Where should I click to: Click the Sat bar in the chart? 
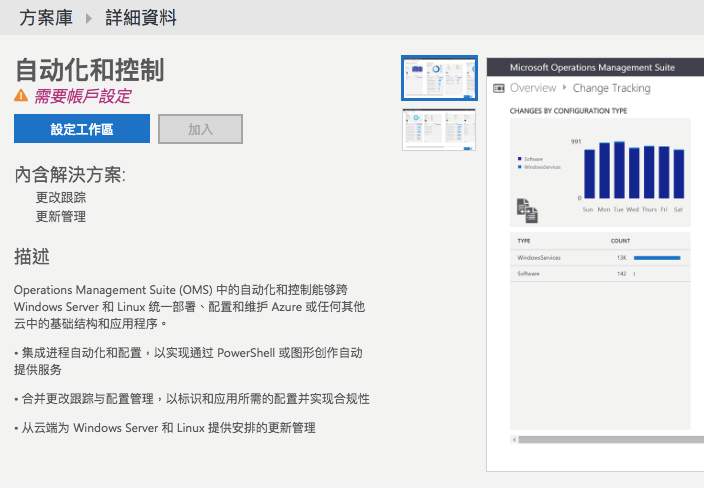(679, 174)
